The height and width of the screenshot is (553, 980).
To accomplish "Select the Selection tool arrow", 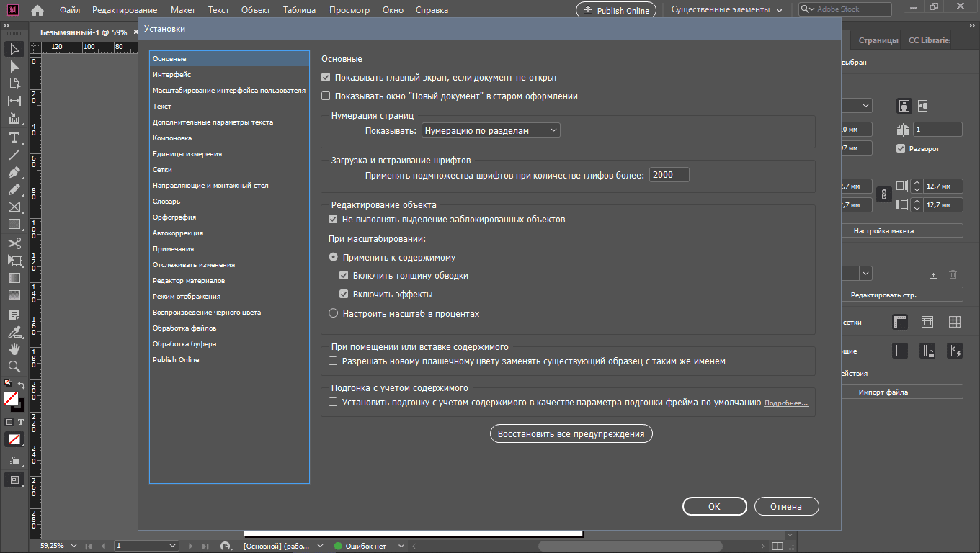I will click(14, 49).
